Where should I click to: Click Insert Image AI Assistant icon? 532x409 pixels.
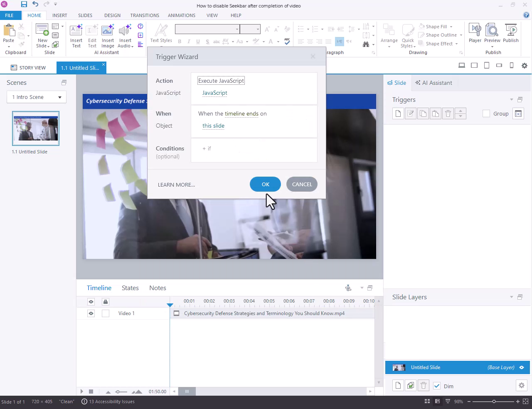click(108, 36)
